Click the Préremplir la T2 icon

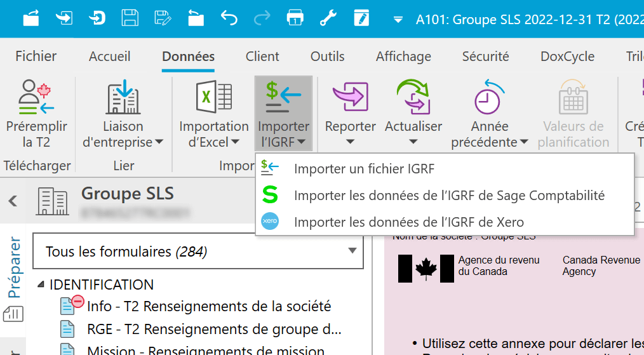click(36, 97)
